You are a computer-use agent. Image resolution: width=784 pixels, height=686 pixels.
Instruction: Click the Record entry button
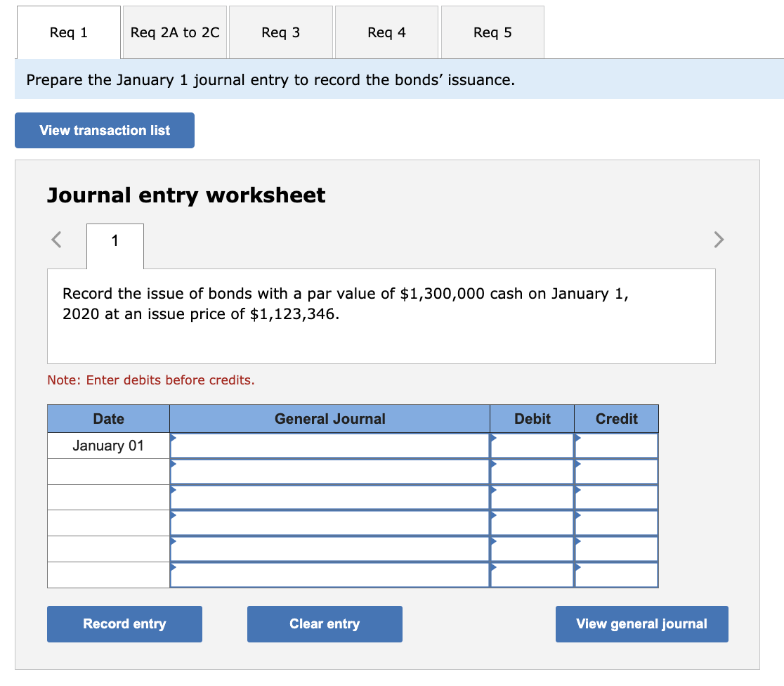(x=124, y=624)
